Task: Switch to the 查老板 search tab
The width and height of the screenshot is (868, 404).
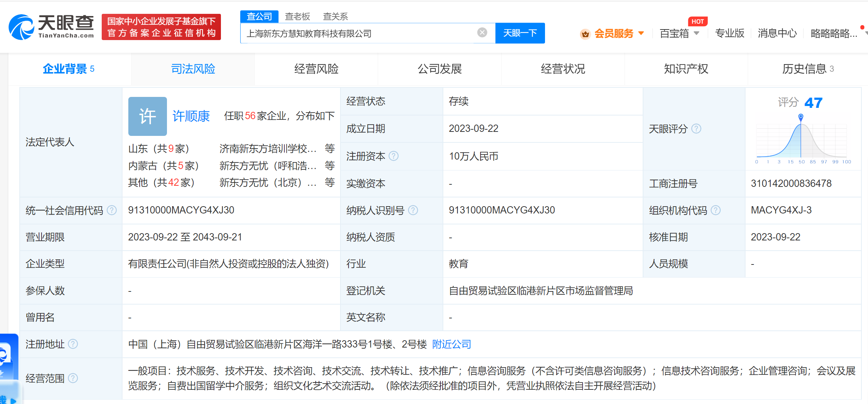Action: 297,16
